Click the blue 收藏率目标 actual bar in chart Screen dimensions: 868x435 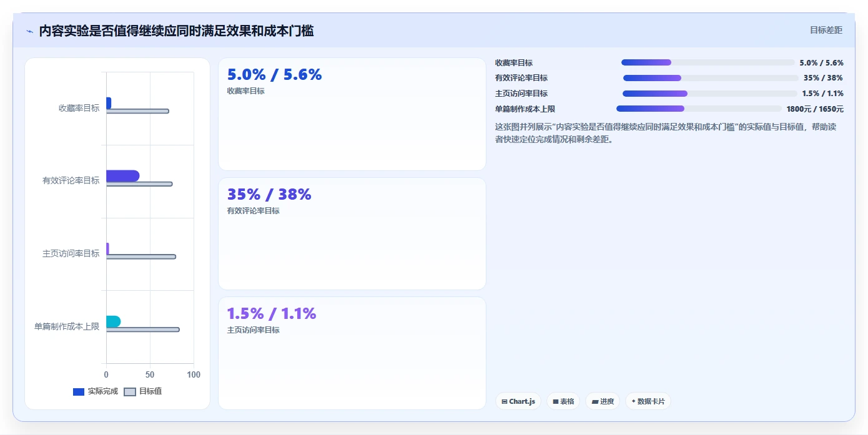click(x=109, y=103)
